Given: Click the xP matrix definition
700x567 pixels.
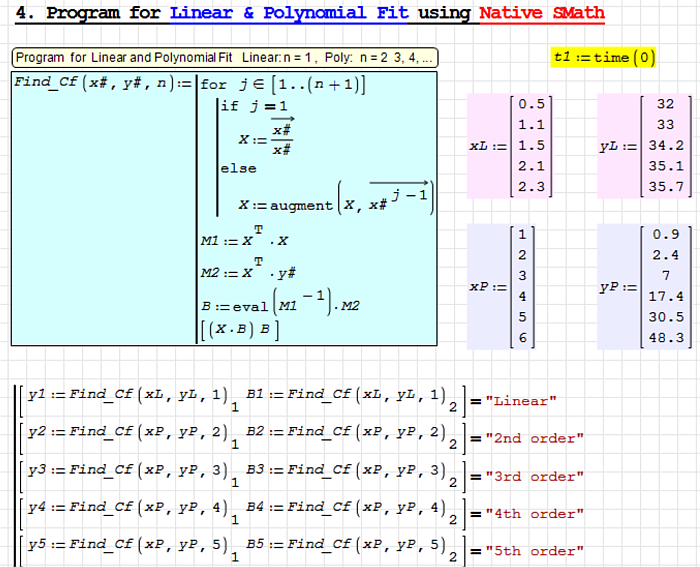Looking at the screenshot, I should 507,286.
